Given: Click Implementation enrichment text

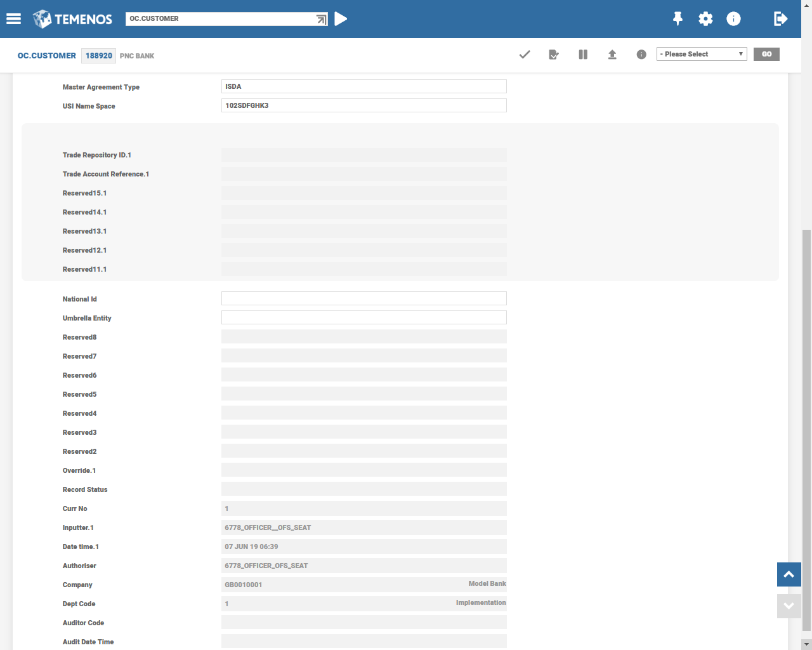Looking at the screenshot, I should (x=481, y=602).
